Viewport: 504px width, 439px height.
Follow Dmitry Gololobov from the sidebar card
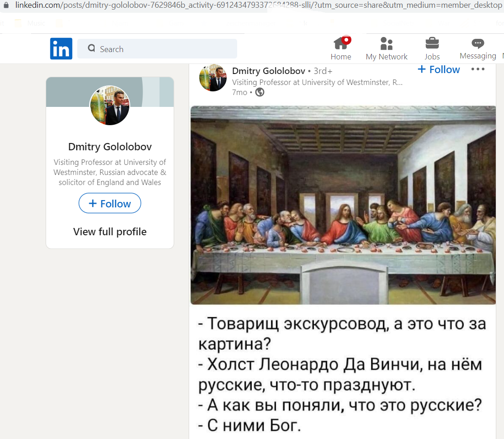(110, 203)
